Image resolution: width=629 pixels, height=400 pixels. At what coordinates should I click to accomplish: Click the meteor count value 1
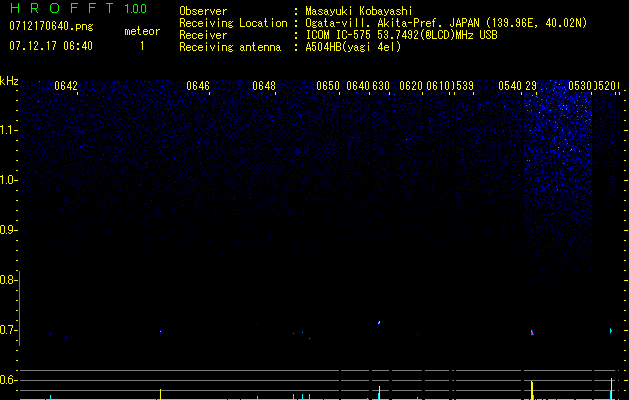142,46
